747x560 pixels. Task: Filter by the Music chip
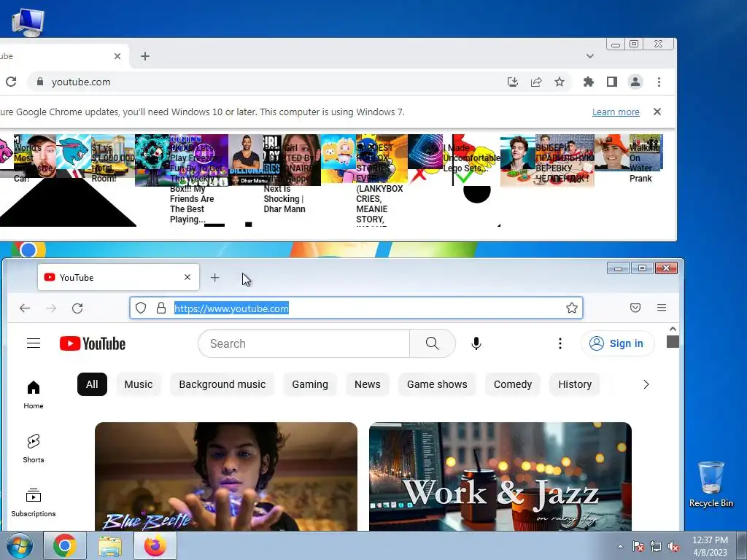click(x=138, y=384)
